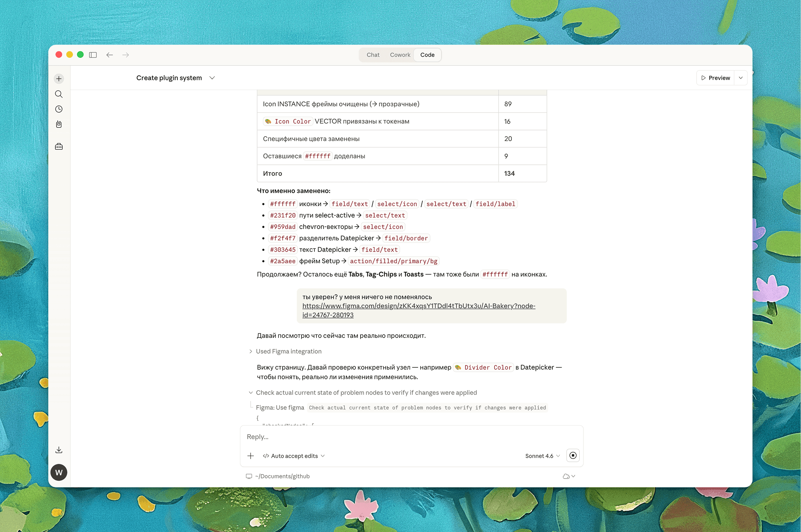
Task: Navigate back with the left arrow
Action: (x=110, y=55)
